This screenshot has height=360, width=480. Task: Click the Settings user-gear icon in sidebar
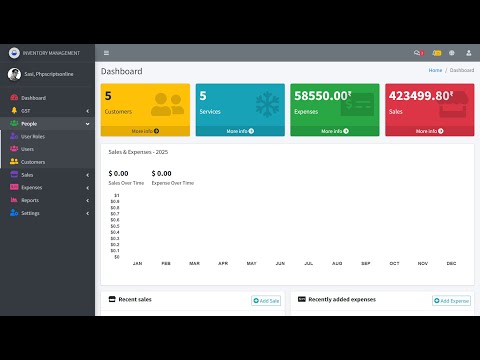click(x=14, y=212)
